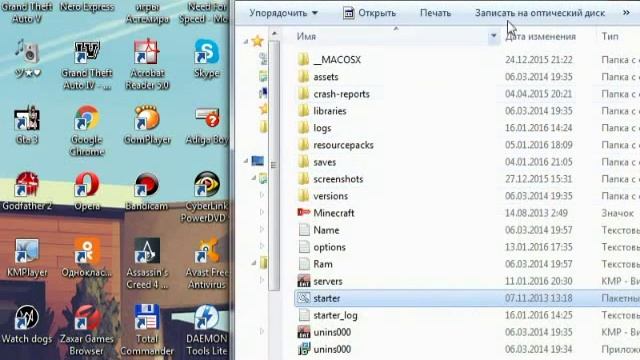
Task: Open Godfather 2 desktop shortcut
Action: point(27,191)
